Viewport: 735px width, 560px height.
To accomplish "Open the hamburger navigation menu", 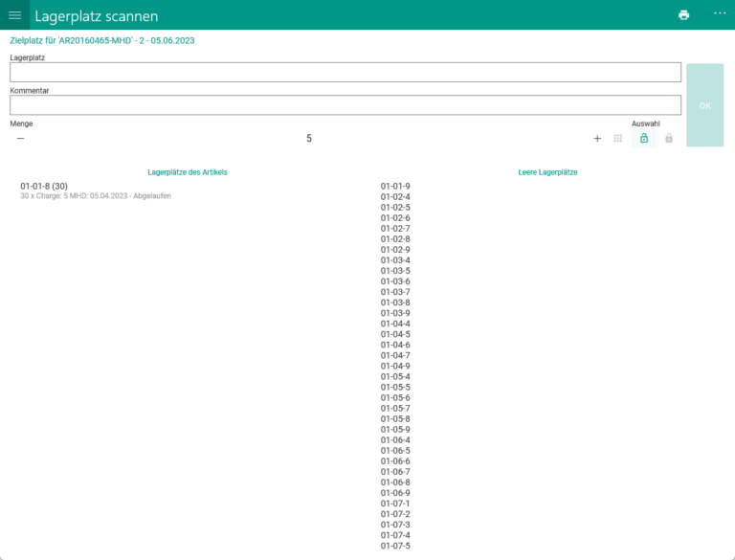I will [14, 15].
